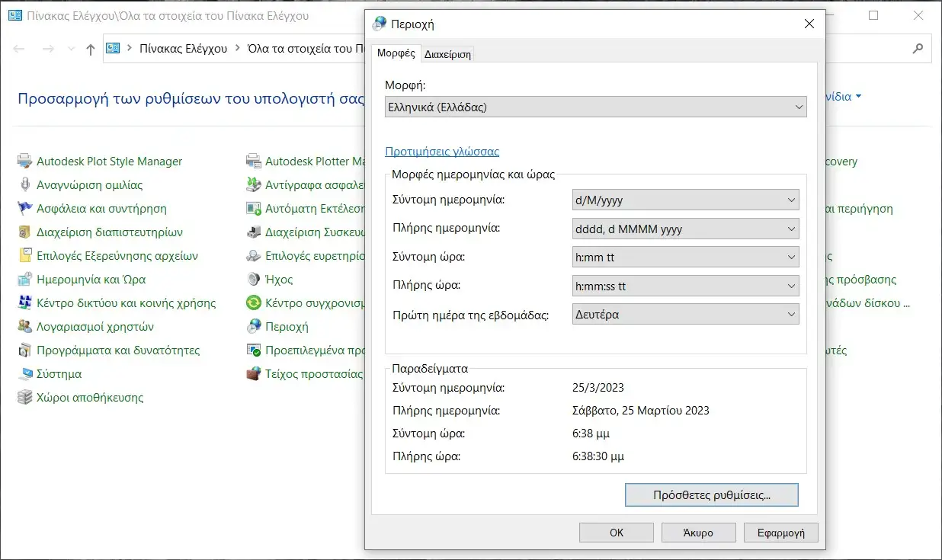Click the Λογαριασμοί χρηστών icon
942x560 pixels.
[x=25, y=327]
